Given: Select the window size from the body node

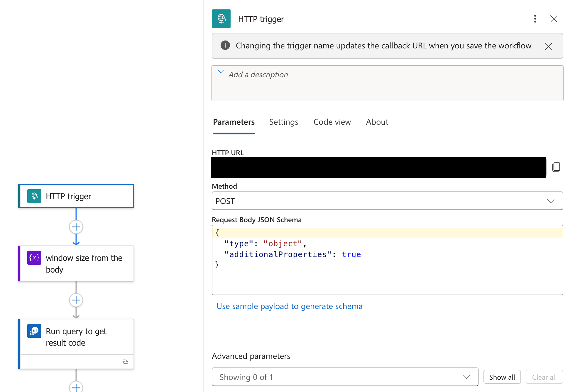Looking at the screenshot, I should point(76,263).
